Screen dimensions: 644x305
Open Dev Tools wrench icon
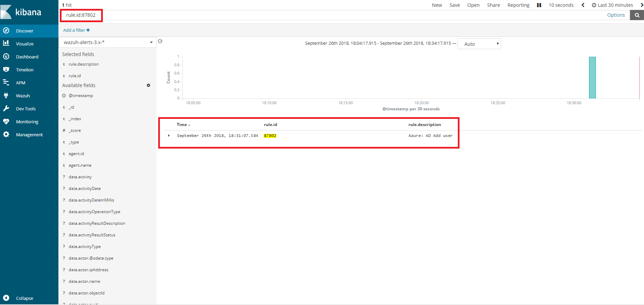click(6, 108)
